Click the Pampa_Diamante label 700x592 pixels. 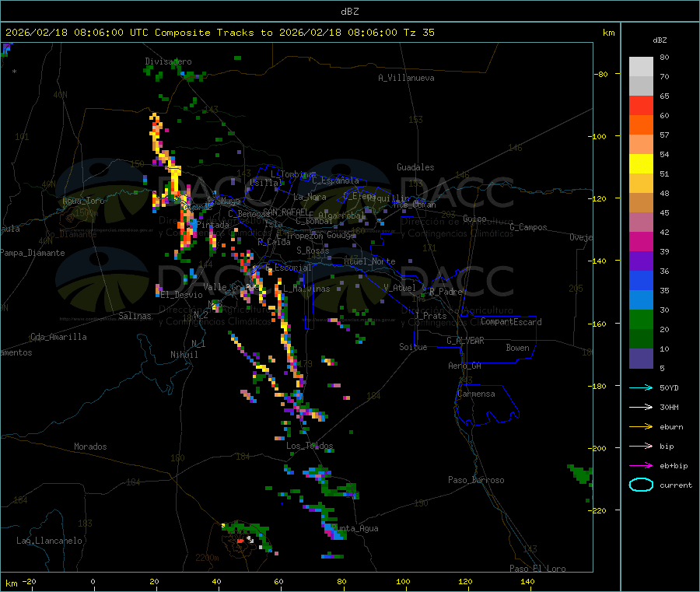click(x=32, y=253)
